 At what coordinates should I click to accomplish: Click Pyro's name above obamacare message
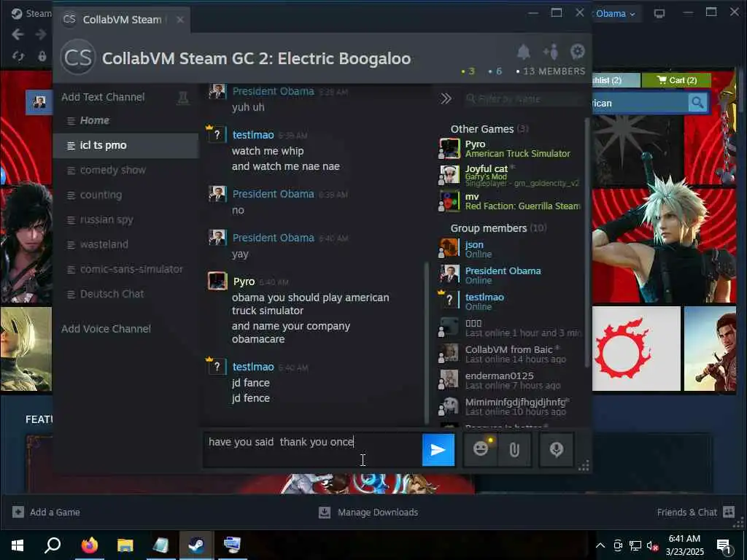[244, 281]
